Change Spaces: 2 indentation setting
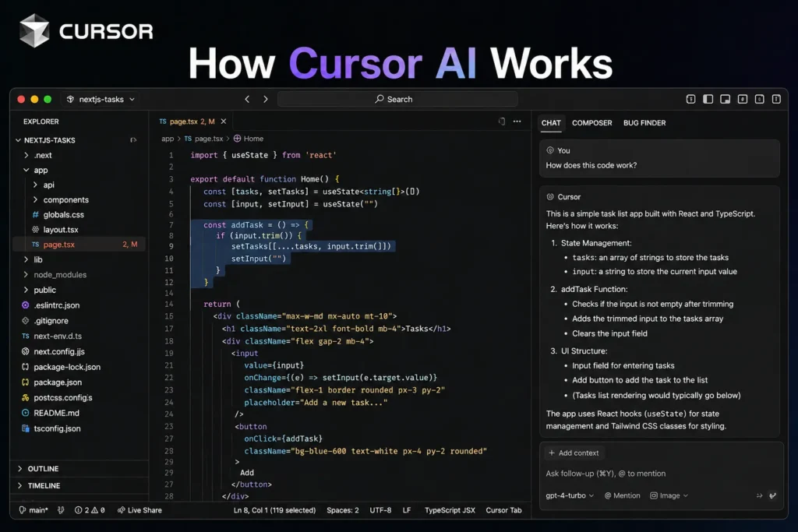The width and height of the screenshot is (798, 532). click(x=343, y=510)
